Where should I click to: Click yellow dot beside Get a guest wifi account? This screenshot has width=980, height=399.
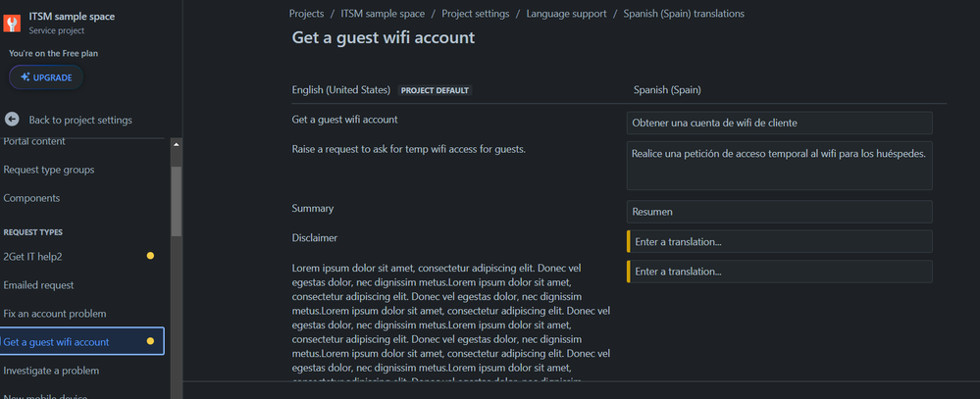150,341
